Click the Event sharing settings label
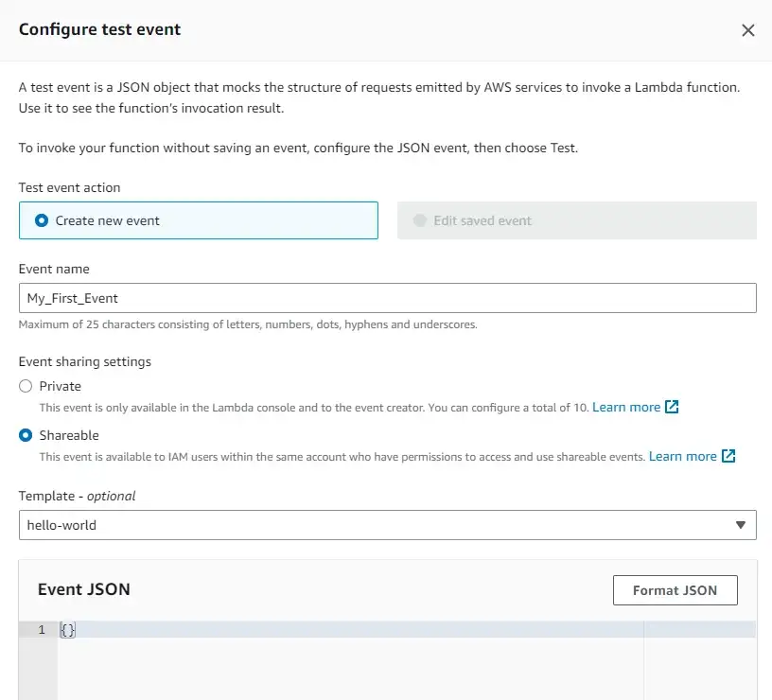 click(85, 361)
